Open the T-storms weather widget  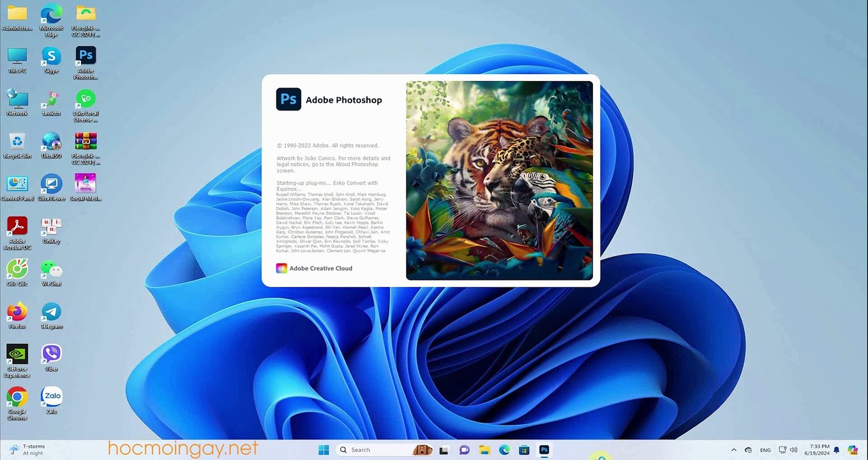click(x=27, y=450)
